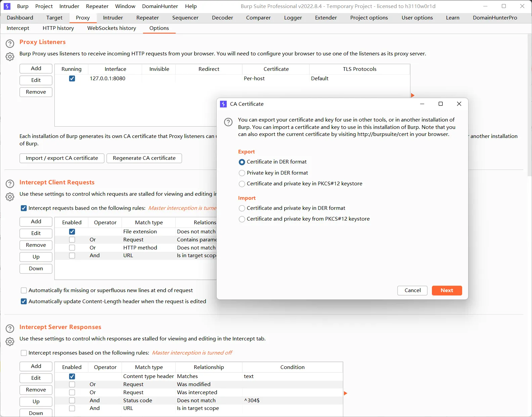
Task: Select import certificate and key in DER
Action: [242, 208]
